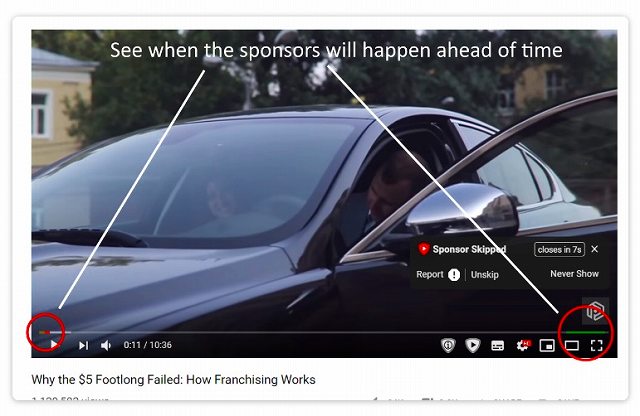This screenshot has height=416, width=640.
Task: Click the middle of the video progress bar
Action: tap(324, 332)
